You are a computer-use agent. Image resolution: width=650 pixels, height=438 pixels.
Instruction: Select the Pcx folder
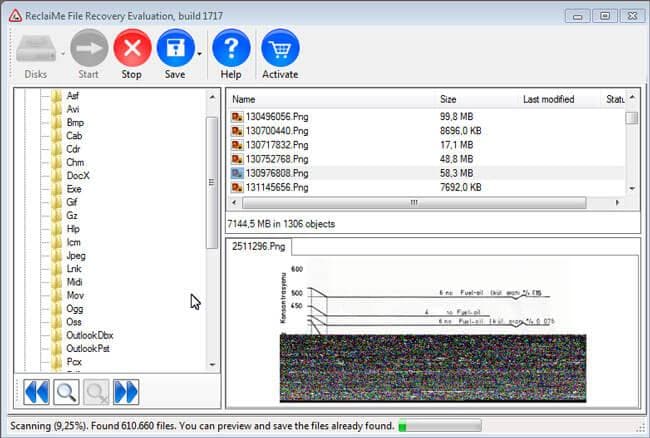coord(66,361)
